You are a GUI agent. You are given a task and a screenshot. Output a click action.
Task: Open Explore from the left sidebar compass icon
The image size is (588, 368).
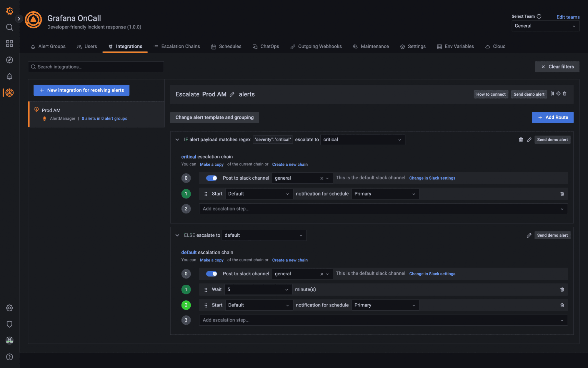[9, 60]
